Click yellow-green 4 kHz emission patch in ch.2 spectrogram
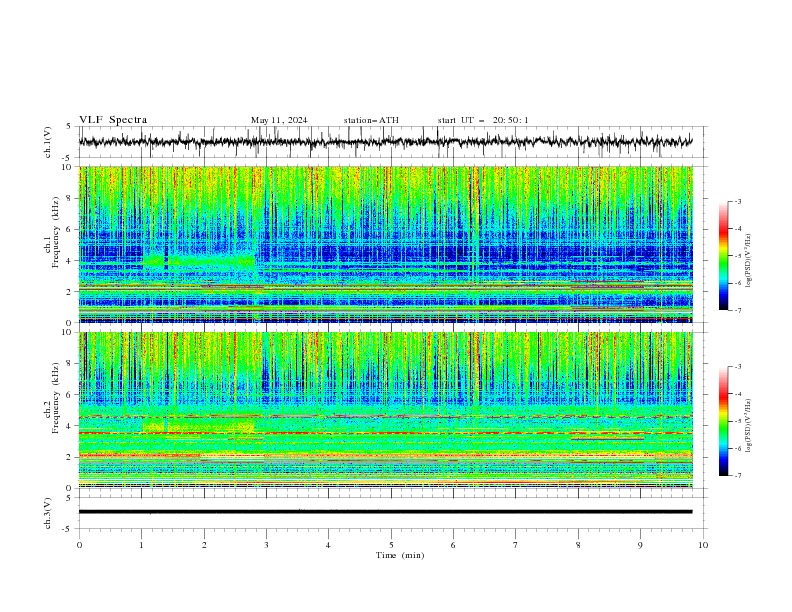Viewport: 792px width, 612px height. (198, 427)
